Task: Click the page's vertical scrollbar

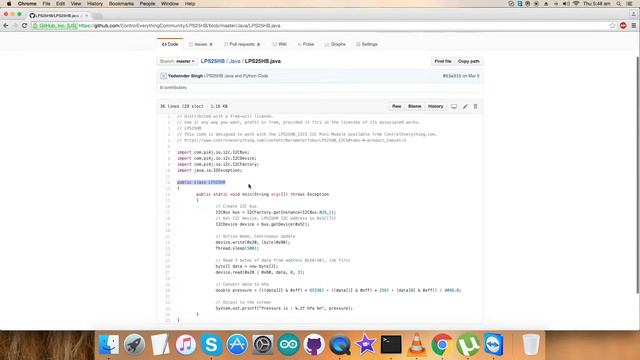Action: pyautogui.click(x=638, y=175)
